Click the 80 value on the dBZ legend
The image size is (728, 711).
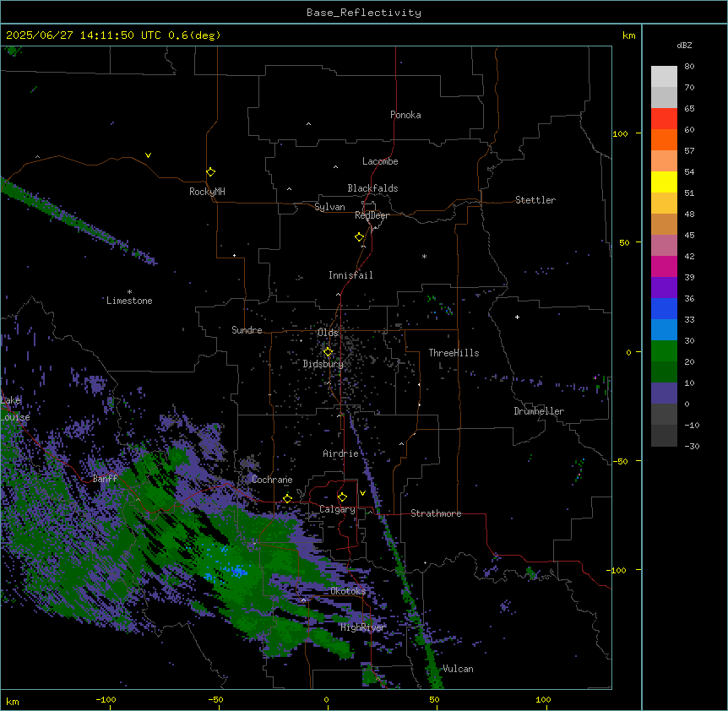(689, 67)
